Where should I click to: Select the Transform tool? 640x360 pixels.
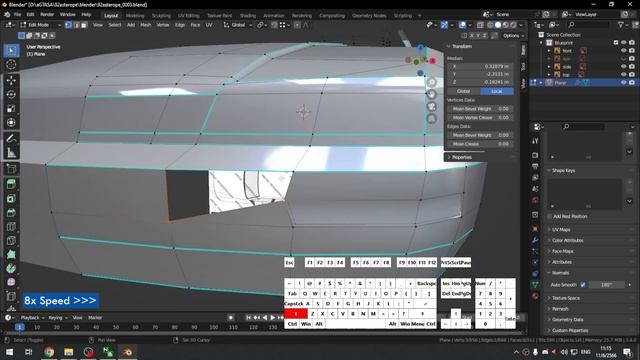(11, 122)
